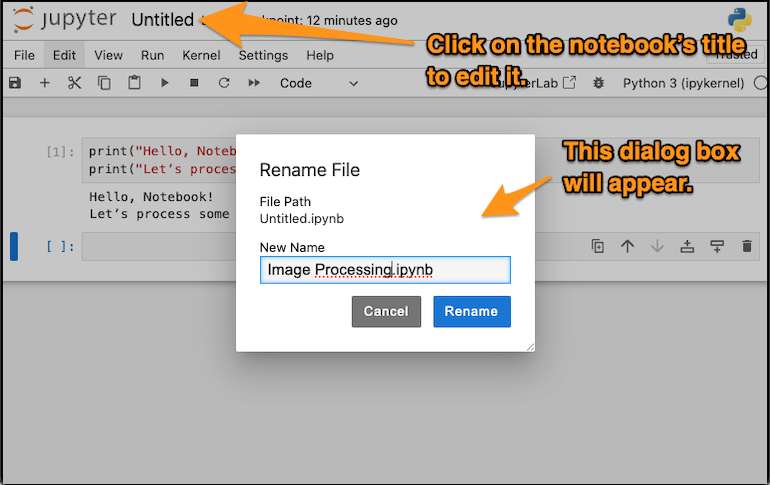The image size is (770, 485).
Task: Open the Edit menu
Action: point(64,55)
